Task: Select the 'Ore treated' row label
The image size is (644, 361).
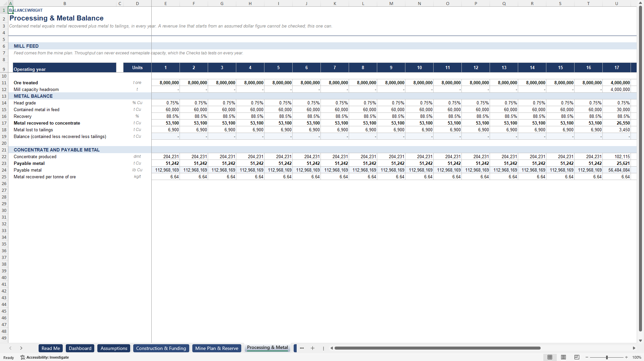Action: point(26,83)
